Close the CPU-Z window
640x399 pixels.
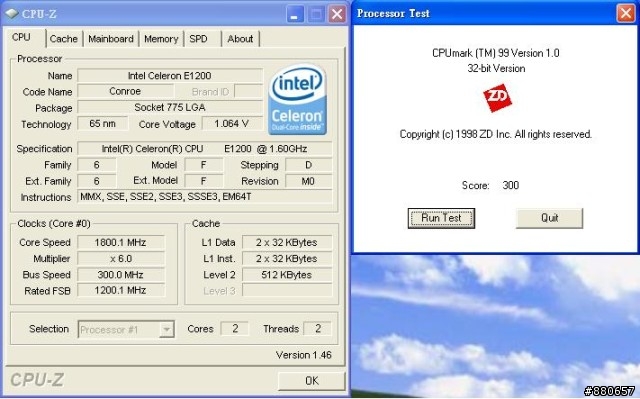coord(337,14)
